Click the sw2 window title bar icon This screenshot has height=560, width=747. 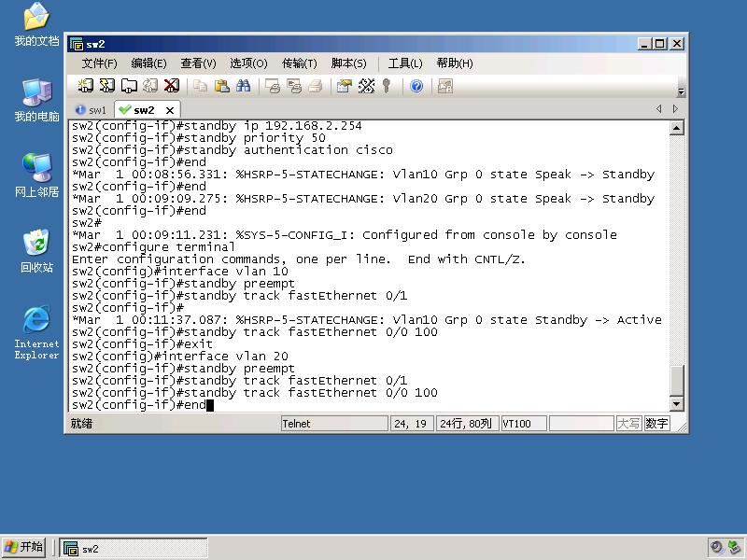point(77,44)
